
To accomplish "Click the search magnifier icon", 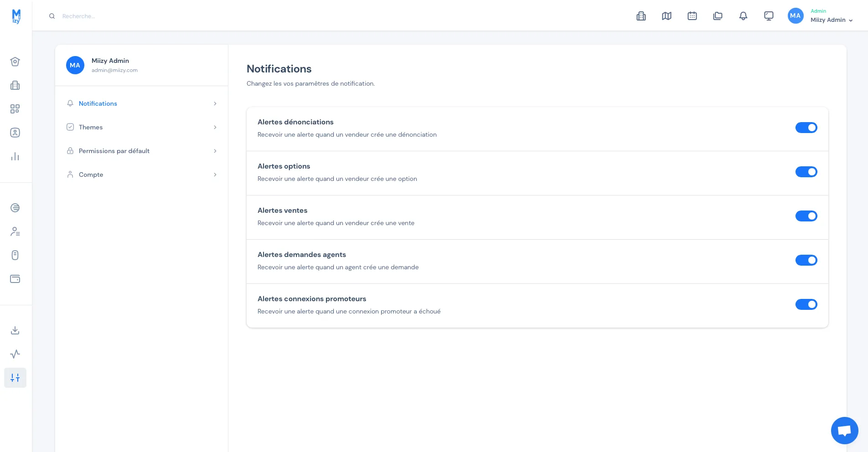I will tap(52, 16).
